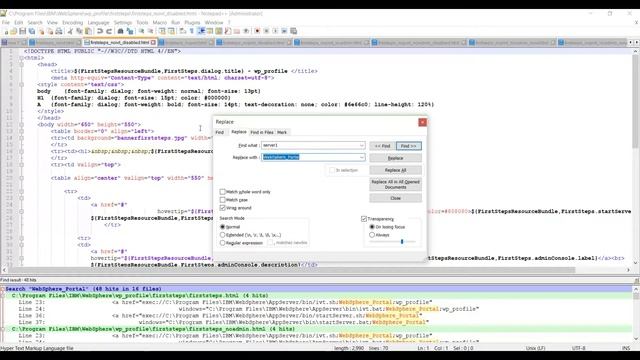Click the editor vertical scrollbar thumb
The height and width of the screenshot is (360, 640).
636,102
